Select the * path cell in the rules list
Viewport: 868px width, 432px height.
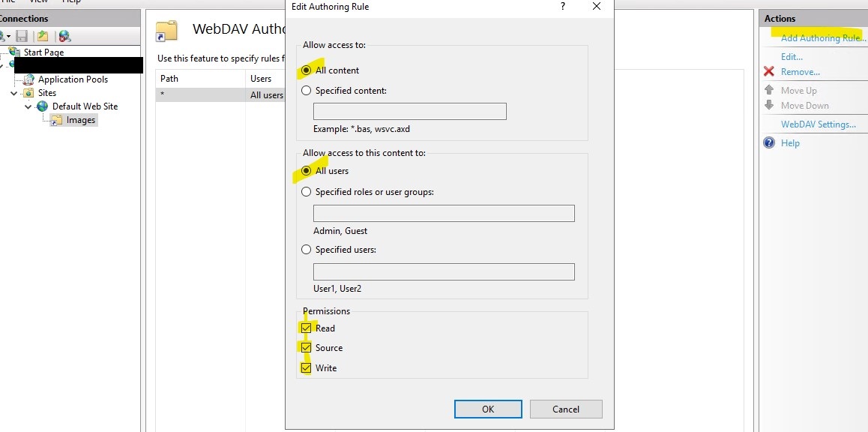(200, 94)
